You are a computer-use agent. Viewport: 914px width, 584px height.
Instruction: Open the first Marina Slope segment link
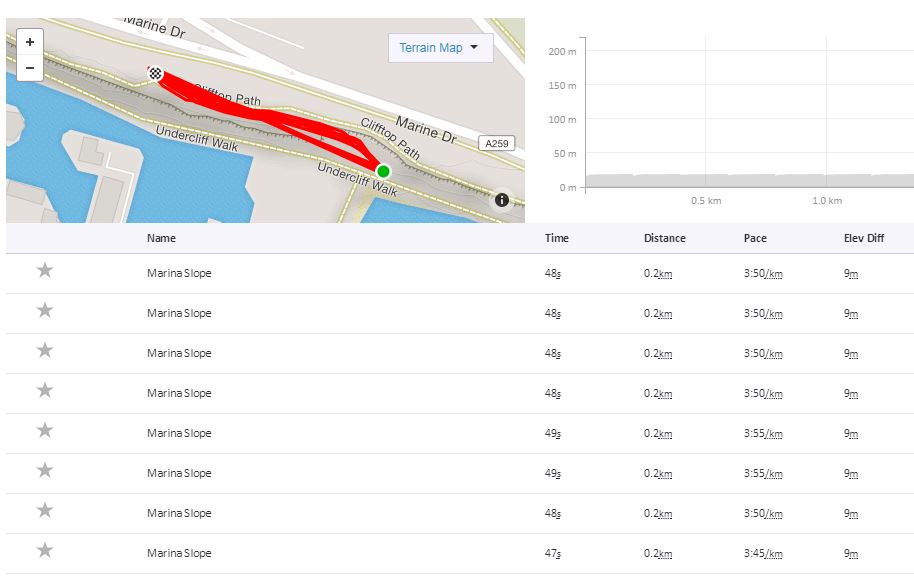pos(179,273)
